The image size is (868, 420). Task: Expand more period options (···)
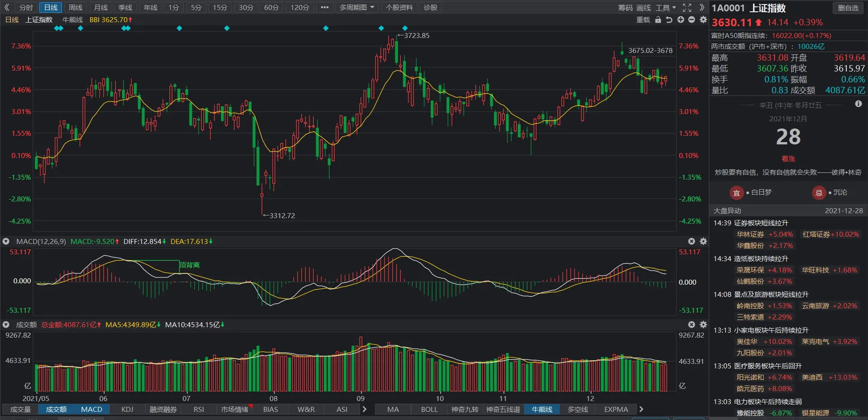[324, 8]
